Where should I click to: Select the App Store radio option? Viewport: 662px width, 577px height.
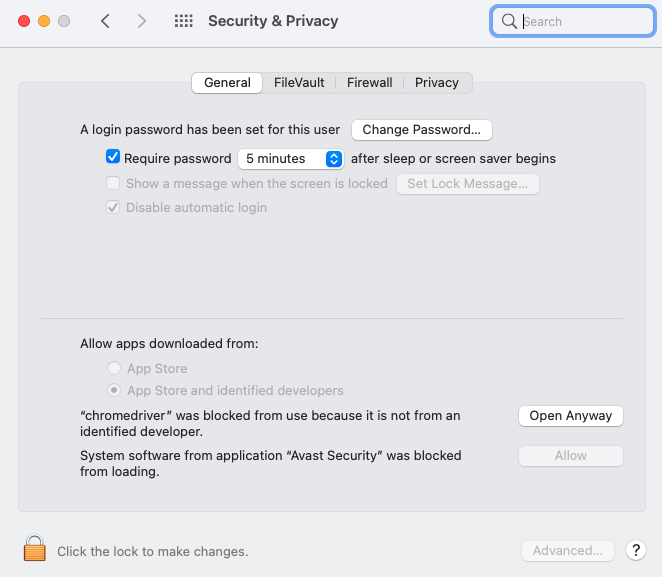[114, 368]
